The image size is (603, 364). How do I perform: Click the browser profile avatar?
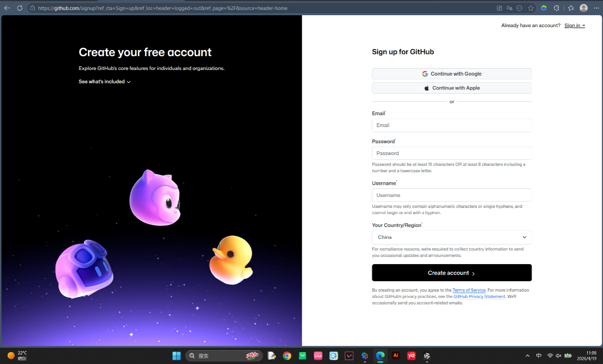coord(583,8)
